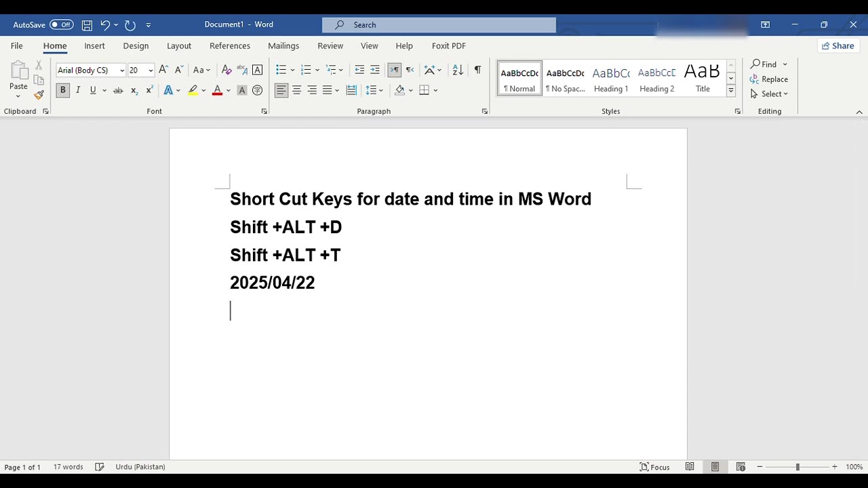Clear all formatting icon

(x=226, y=70)
